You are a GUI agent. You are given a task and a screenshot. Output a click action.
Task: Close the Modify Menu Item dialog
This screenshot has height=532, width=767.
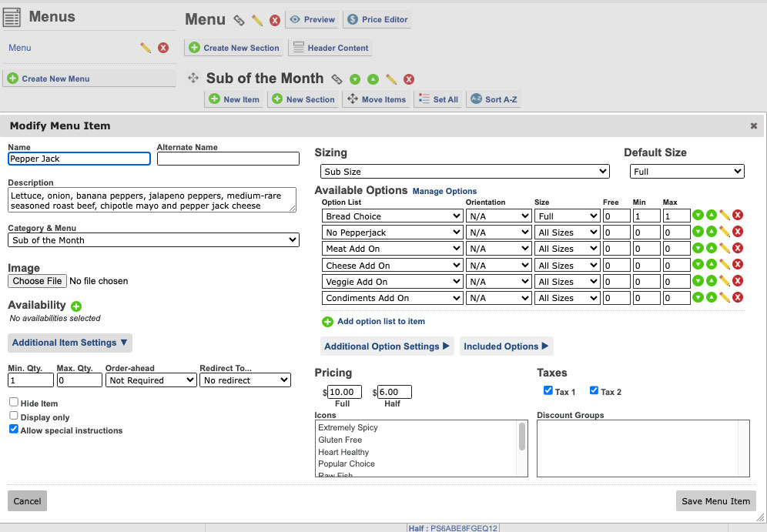(754, 126)
